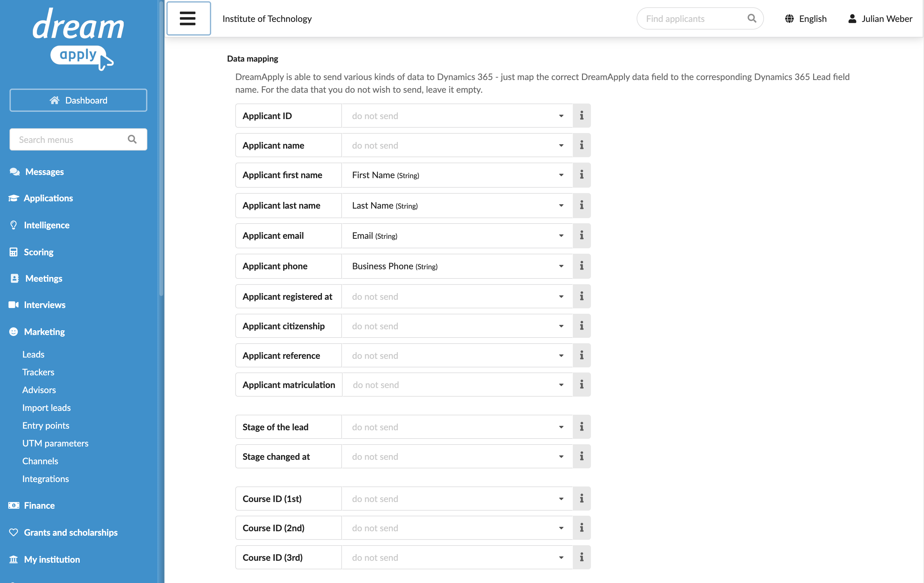Expand Applicant matriculation dropdown

click(457, 385)
